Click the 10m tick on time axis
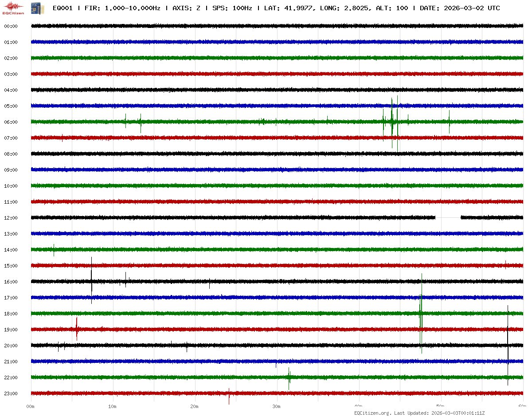This screenshot has width=532, height=417. pos(113,406)
